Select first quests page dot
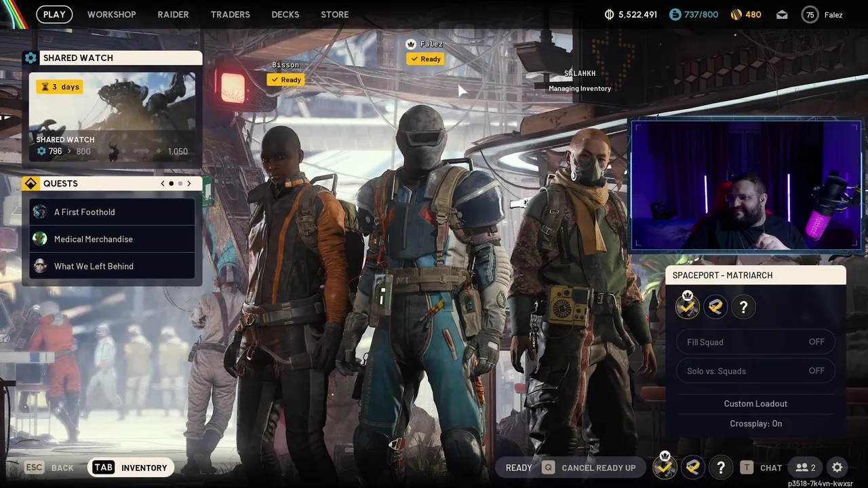This screenshot has height=488, width=868. click(x=171, y=183)
